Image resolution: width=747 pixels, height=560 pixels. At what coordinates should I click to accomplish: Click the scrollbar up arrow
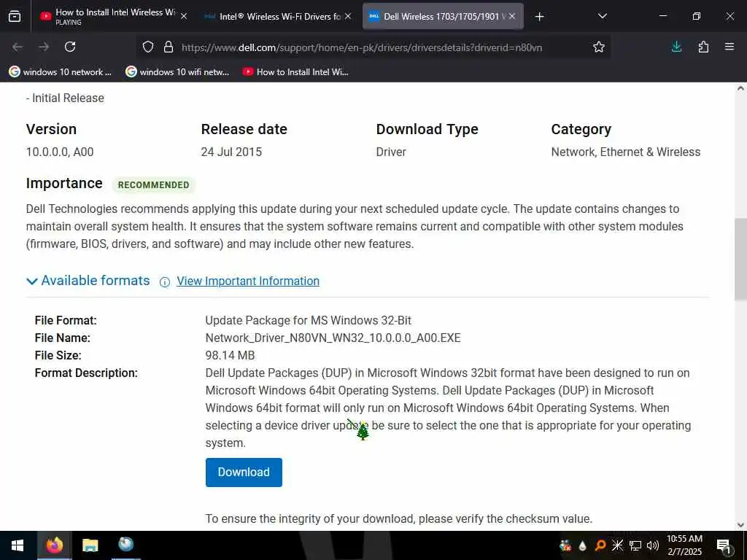[x=741, y=88]
